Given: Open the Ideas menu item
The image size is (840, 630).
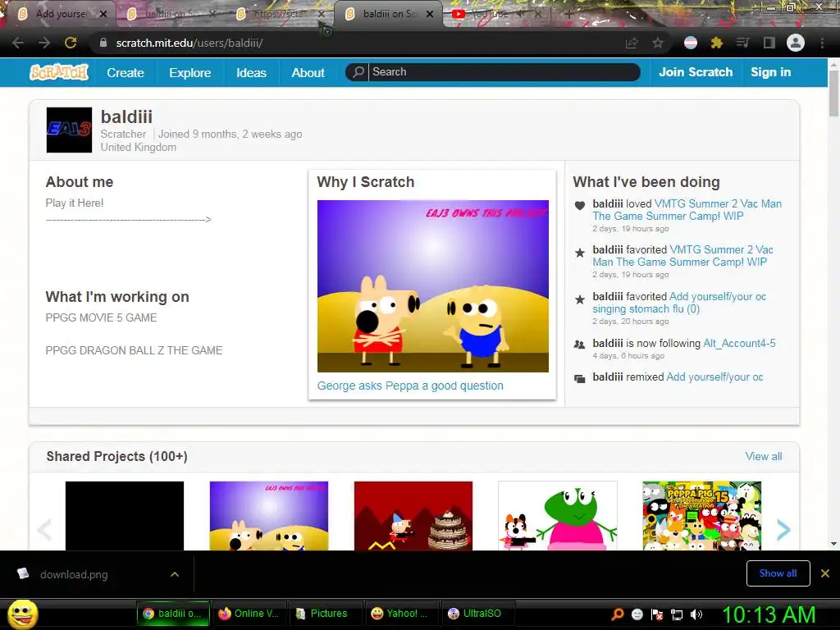Looking at the screenshot, I should coord(251,72).
